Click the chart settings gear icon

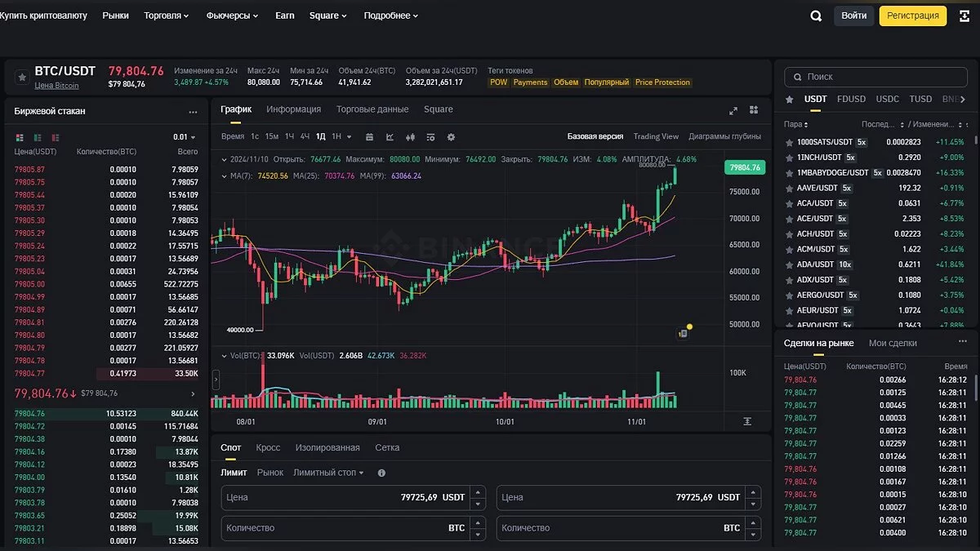click(x=451, y=137)
